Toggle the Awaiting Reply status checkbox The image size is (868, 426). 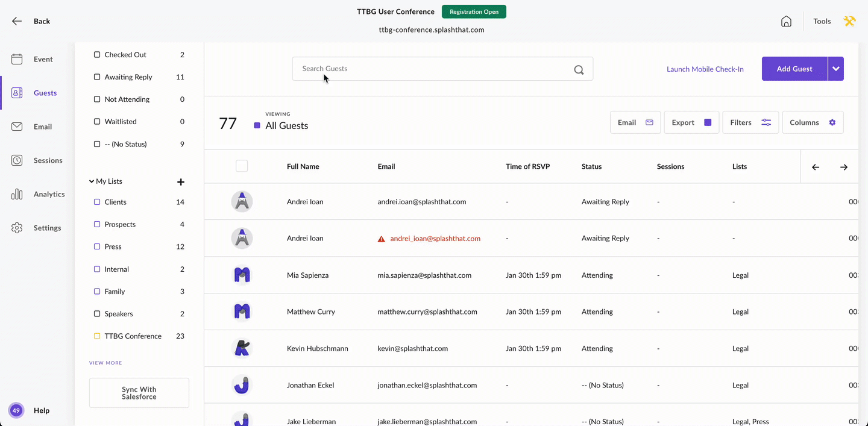(x=97, y=77)
